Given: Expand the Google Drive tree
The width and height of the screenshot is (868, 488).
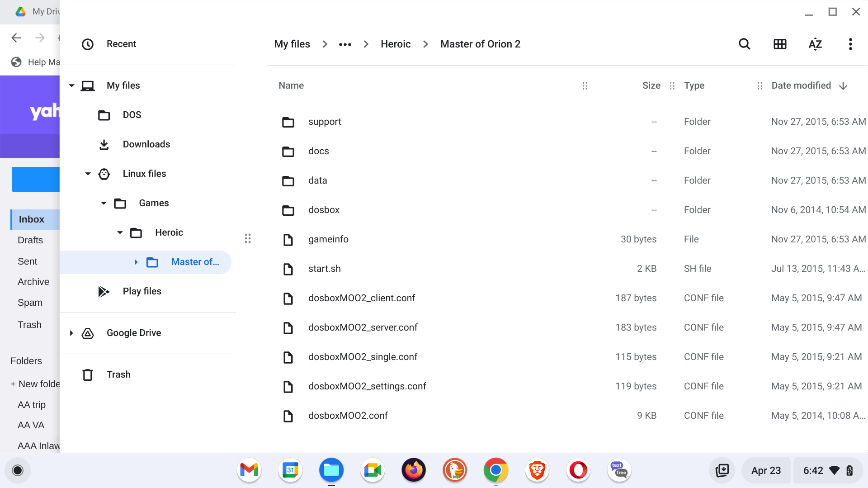Looking at the screenshot, I should (71, 333).
